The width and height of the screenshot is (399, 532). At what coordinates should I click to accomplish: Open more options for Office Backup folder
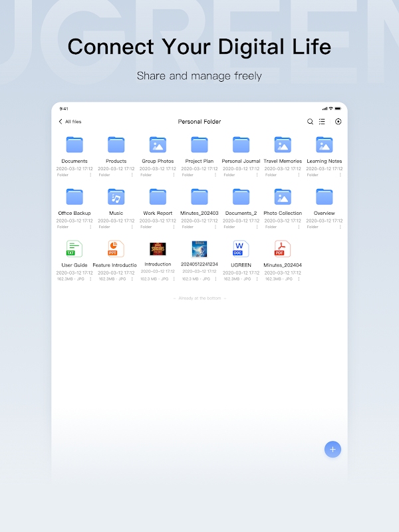90,227
